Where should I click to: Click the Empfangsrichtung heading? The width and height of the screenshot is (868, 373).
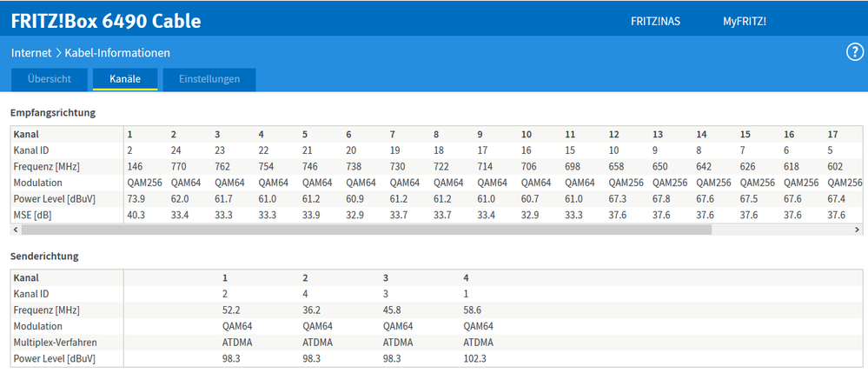53,112
